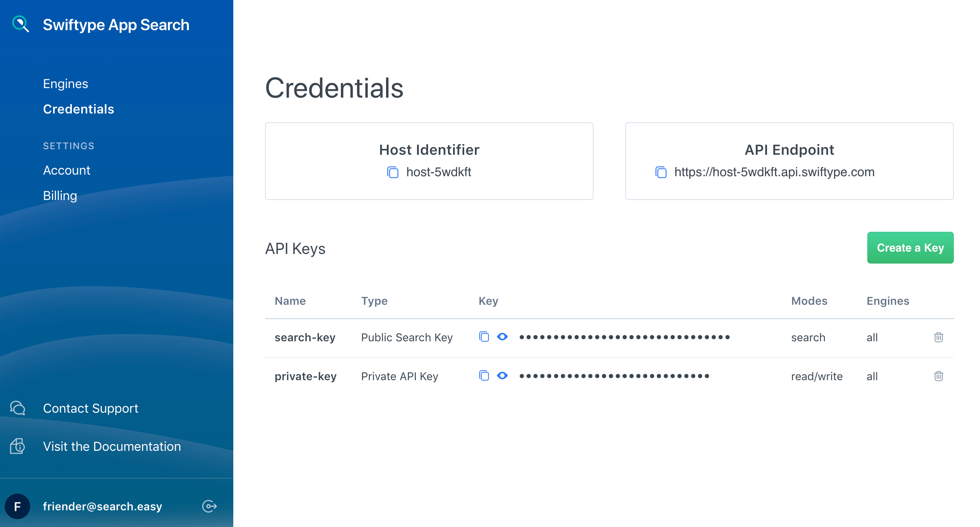Open the Billing page
This screenshot has width=980, height=527.
[60, 196]
